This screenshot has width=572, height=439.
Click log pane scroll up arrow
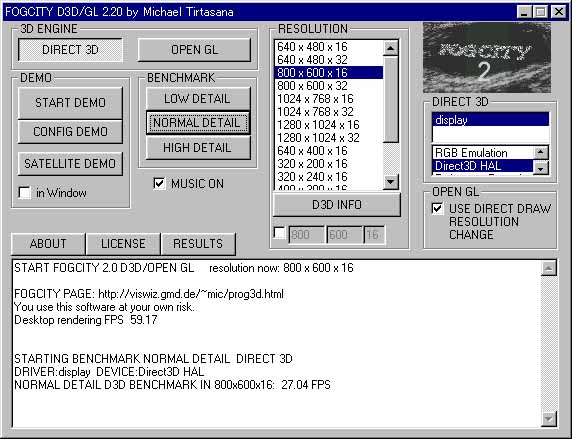tap(549, 269)
